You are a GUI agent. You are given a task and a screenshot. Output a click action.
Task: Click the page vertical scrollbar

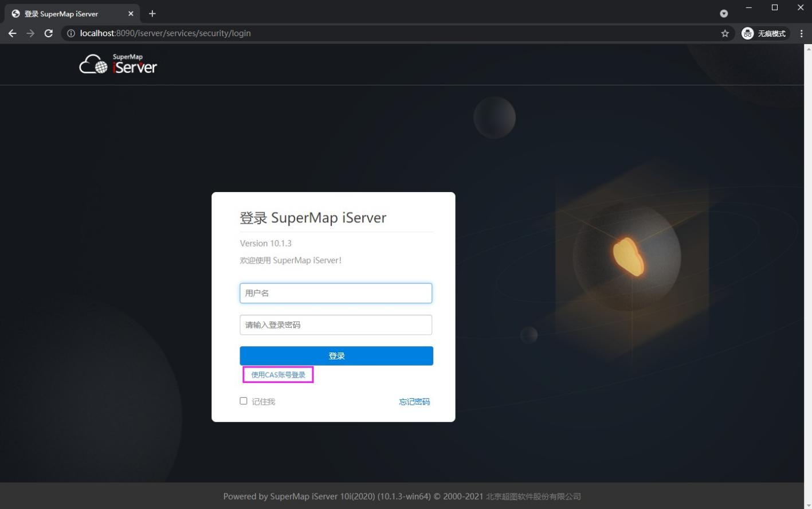click(x=808, y=276)
